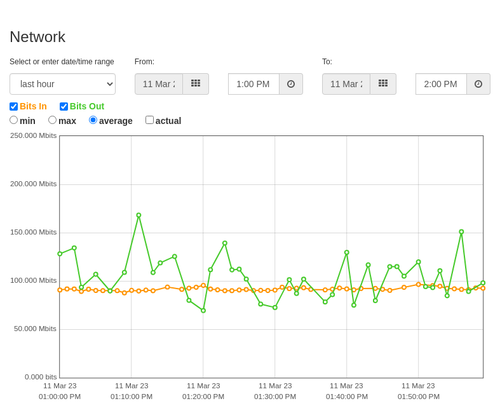This screenshot has height=403, width=500.
Task: Click the Bits Out peak near 01:11 PM
Action: [139, 215]
